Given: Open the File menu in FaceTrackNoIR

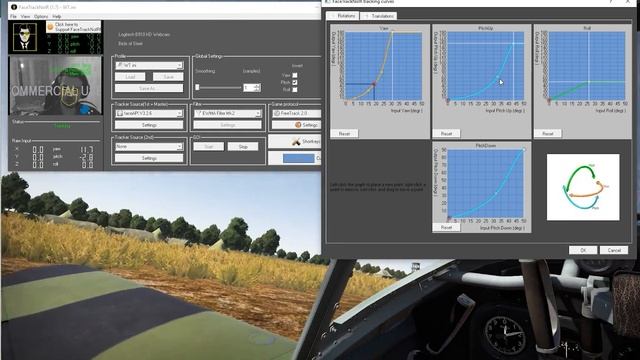Looking at the screenshot, I should (x=13, y=16).
